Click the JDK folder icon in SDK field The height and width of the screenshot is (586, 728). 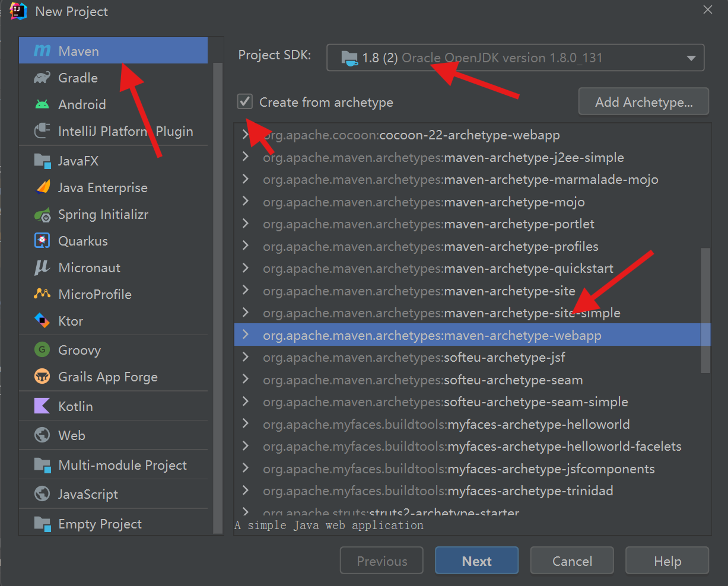[349, 58]
